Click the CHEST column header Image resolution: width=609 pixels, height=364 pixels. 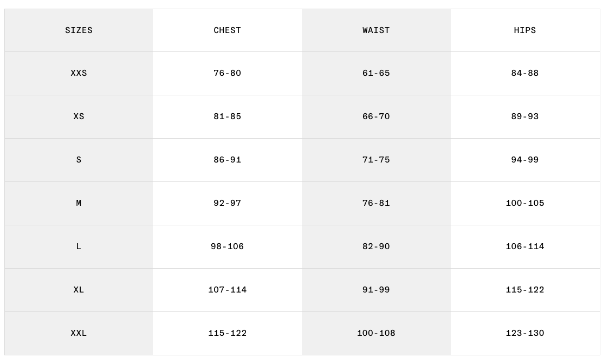point(227,30)
